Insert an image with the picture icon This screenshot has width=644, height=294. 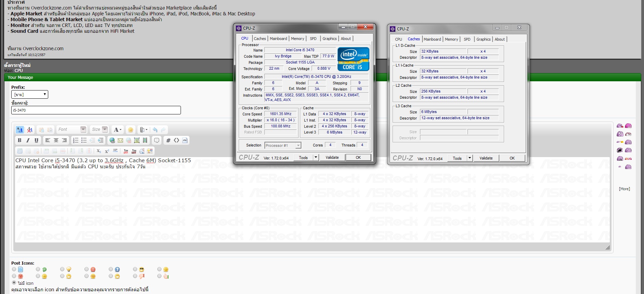click(x=137, y=140)
